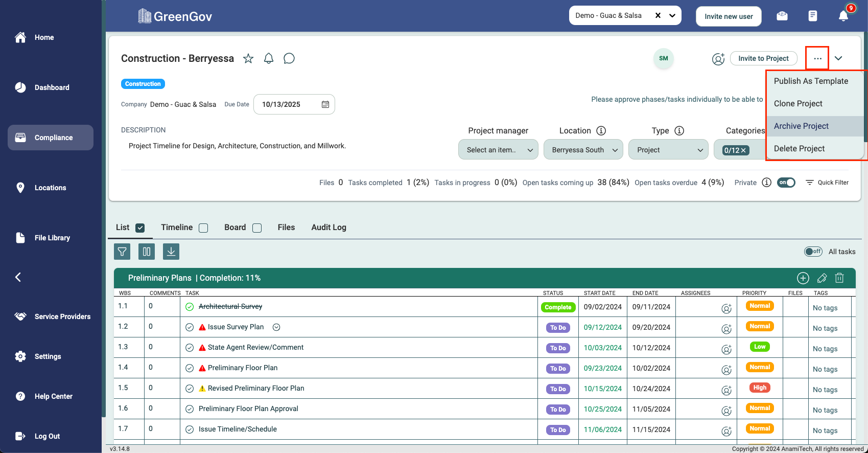Screen dimensions: 868x453
Task: Edit Preliminary Plans phase with pencil
Action: point(822,278)
